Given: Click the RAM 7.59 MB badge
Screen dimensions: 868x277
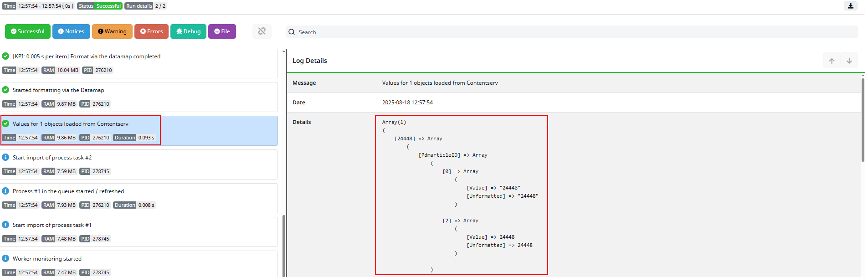Looking at the screenshot, I should pyautogui.click(x=60, y=171).
